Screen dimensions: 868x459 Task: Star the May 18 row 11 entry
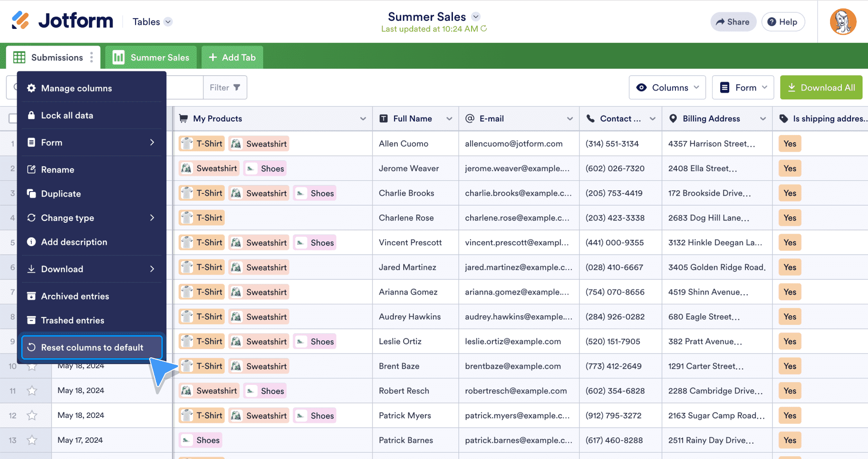click(x=32, y=391)
